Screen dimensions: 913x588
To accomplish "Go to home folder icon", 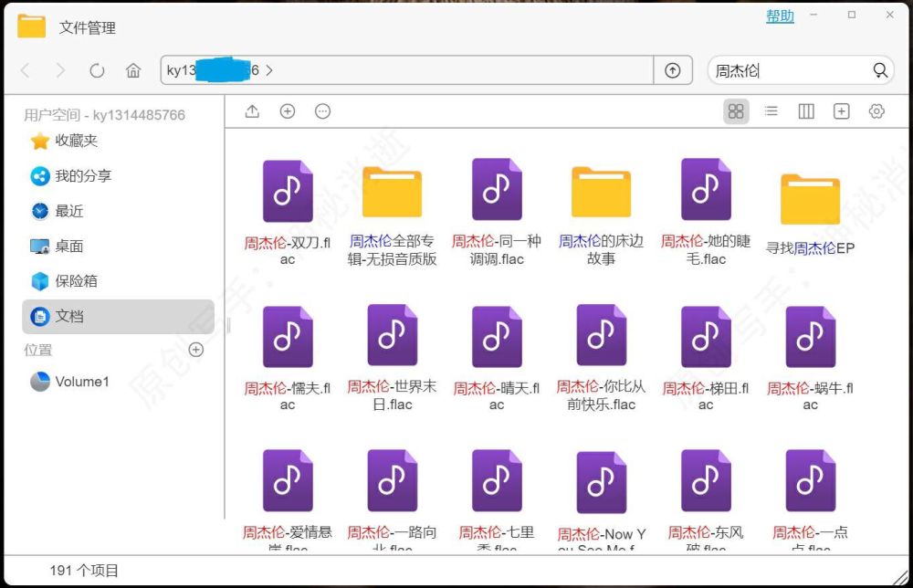I will (x=133, y=70).
